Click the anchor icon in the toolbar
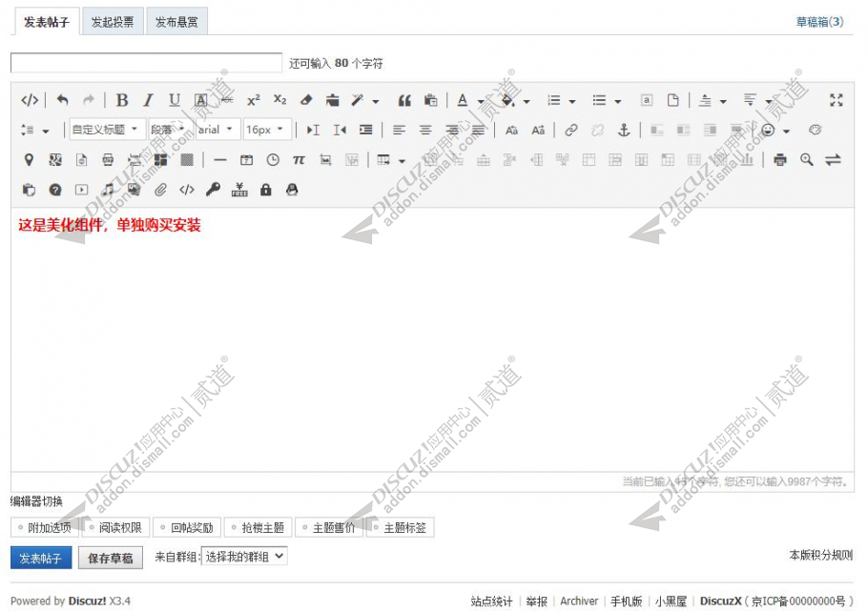The width and height of the screenshot is (868, 611). [624, 130]
